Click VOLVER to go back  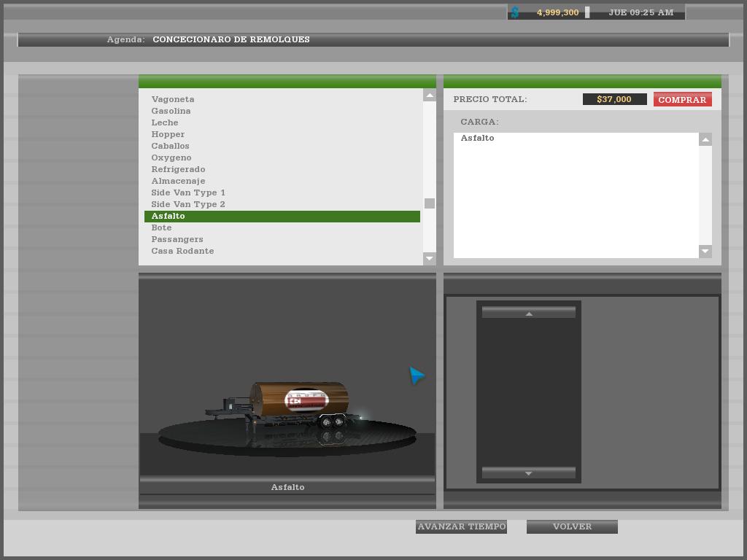[572, 526]
